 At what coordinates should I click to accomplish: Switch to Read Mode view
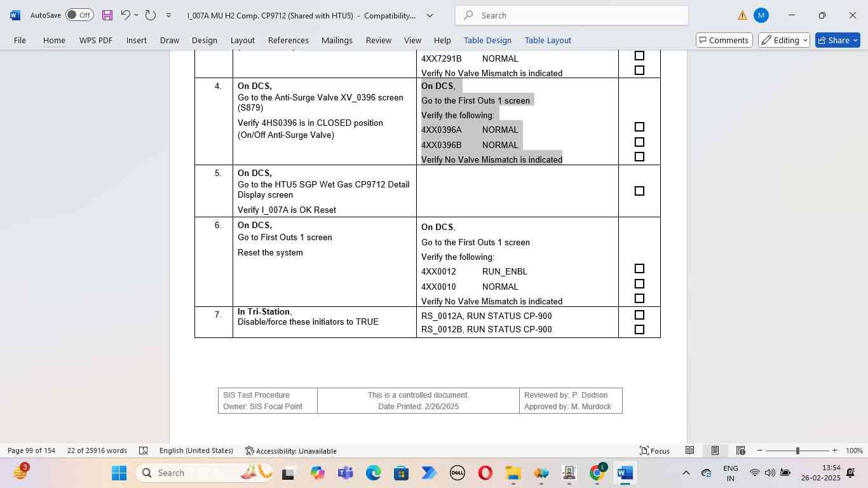coord(689,451)
